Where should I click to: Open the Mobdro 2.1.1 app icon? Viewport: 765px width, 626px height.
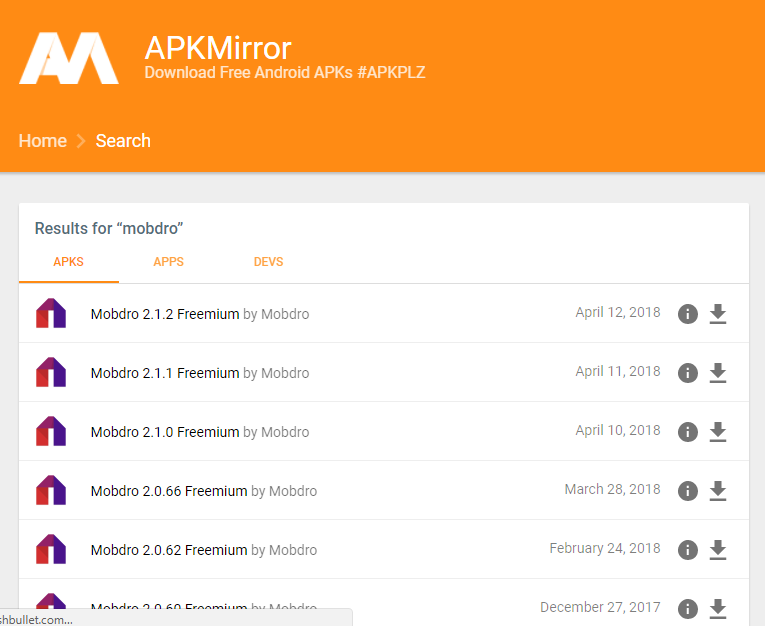click(x=51, y=372)
